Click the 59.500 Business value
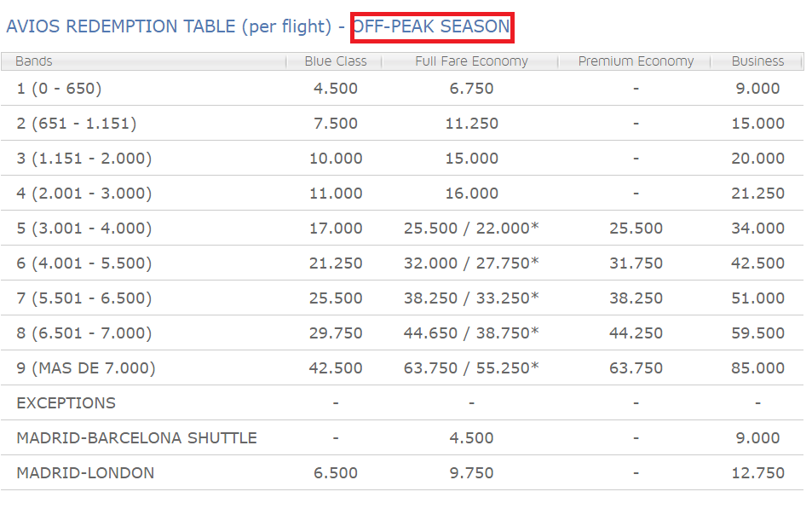Viewport: 812px width, 509px height. tap(757, 333)
